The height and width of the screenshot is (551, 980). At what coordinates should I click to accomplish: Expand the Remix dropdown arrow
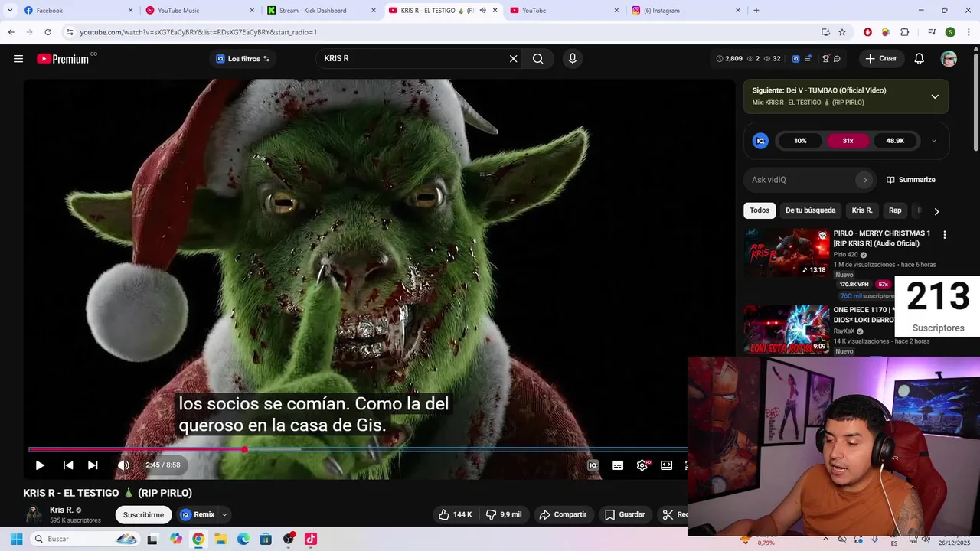[x=224, y=515]
